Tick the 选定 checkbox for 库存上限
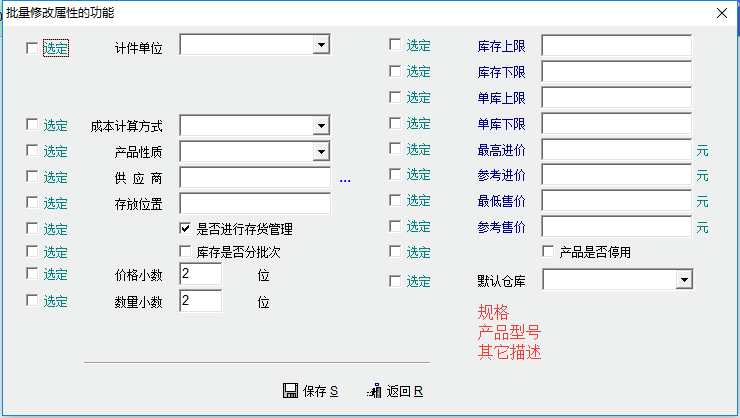Image resolution: width=740 pixels, height=418 pixels. [395, 45]
